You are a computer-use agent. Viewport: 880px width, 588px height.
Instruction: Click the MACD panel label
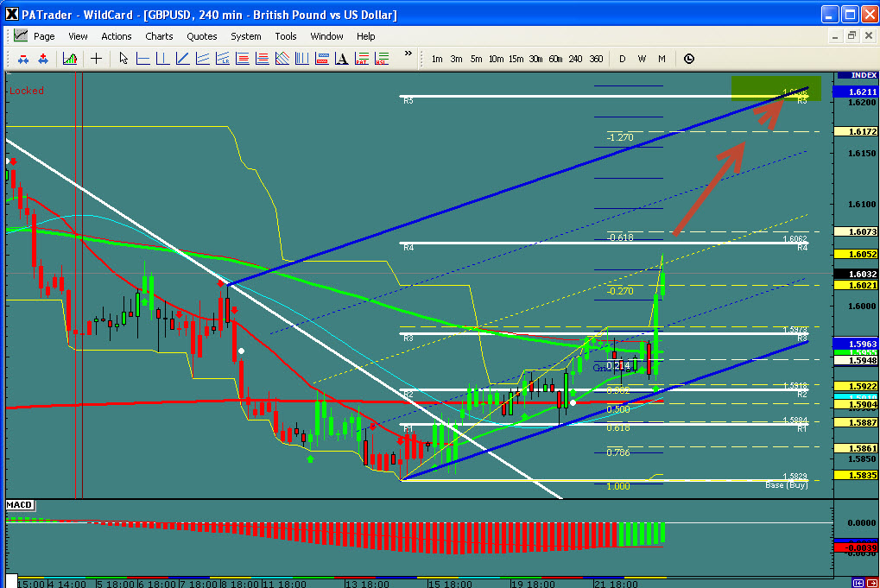(19, 504)
